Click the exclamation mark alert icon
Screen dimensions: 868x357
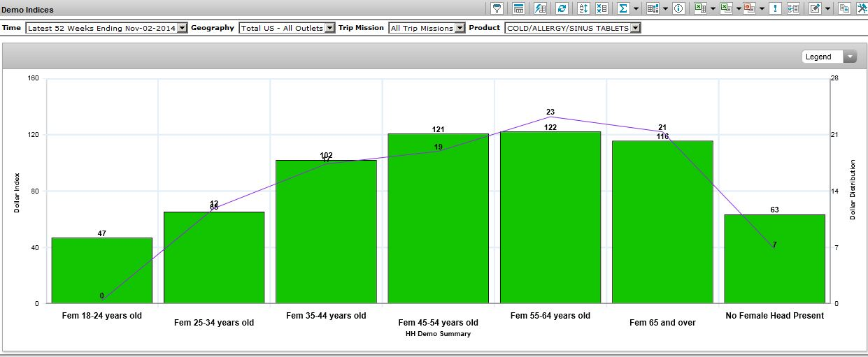pyautogui.click(x=775, y=8)
